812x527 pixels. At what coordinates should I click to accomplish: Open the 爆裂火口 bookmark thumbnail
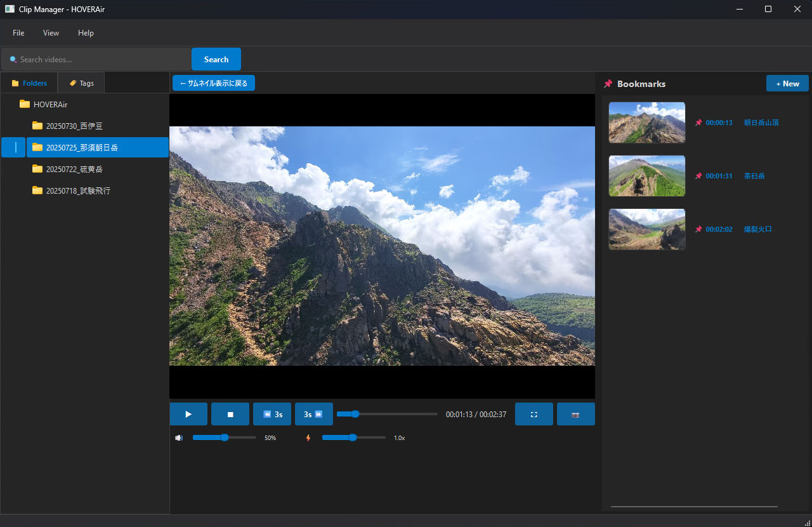[646, 229]
